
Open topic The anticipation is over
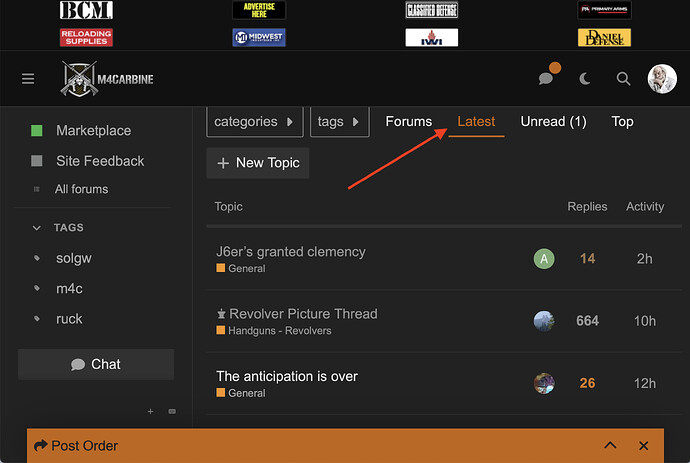287,376
